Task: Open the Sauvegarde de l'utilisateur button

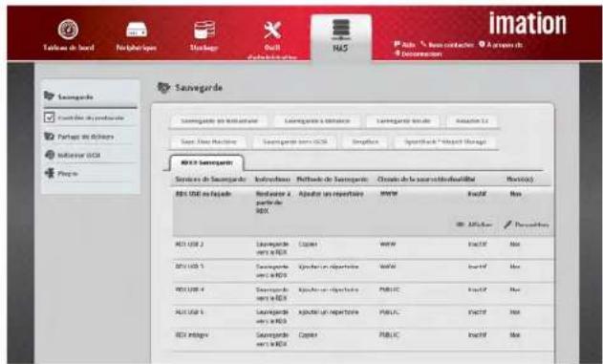Action: (219, 120)
